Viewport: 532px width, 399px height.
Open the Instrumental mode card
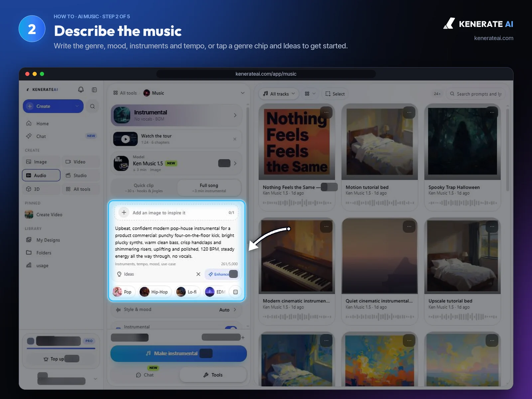(176, 115)
